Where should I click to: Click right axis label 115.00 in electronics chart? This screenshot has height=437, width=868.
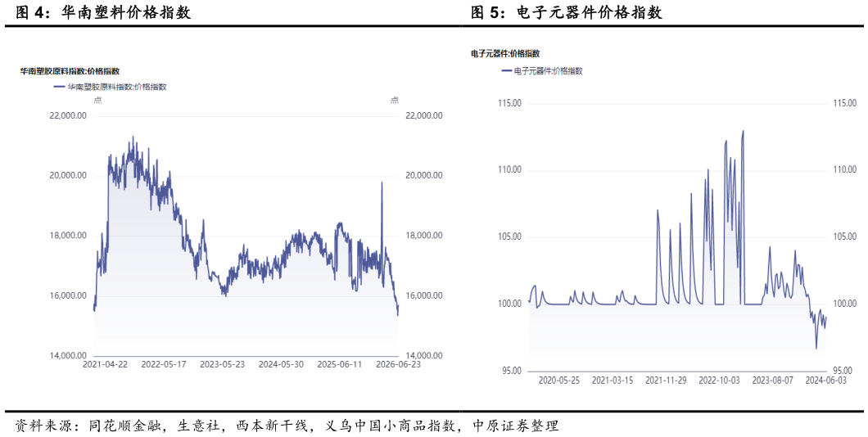coord(844,103)
